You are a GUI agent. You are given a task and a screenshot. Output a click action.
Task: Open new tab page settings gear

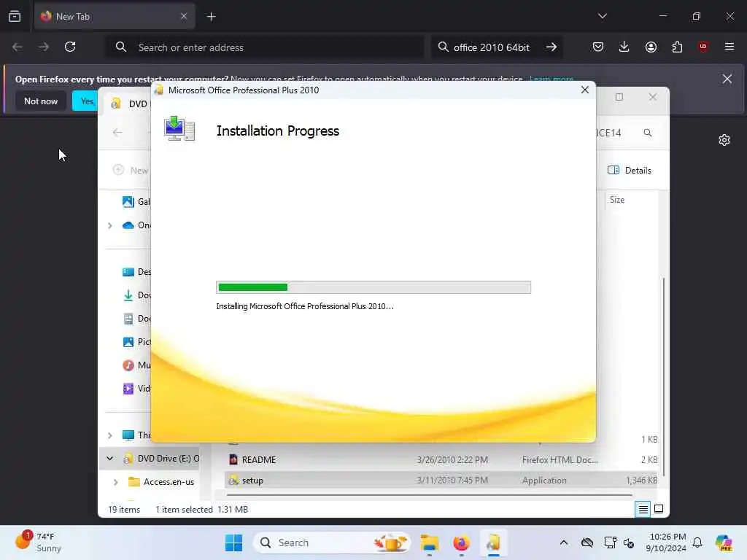click(x=724, y=140)
